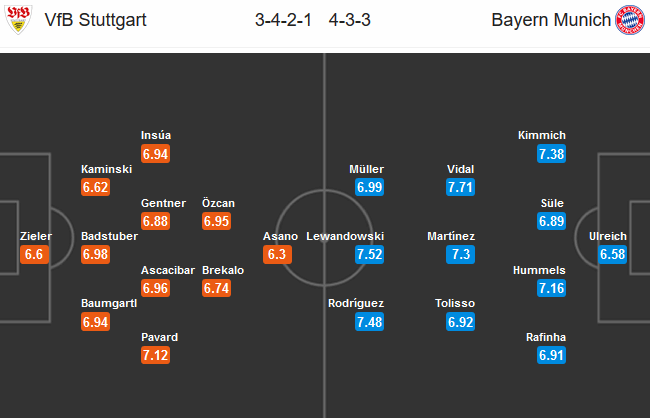
Task: Select Asano's 6.3 rating badge
Action: tap(280, 254)
